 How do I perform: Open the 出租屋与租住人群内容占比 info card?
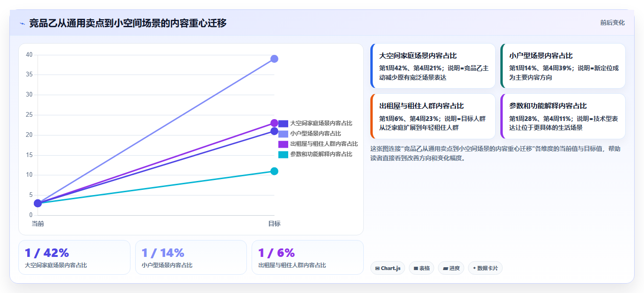(x=433, y=116)
